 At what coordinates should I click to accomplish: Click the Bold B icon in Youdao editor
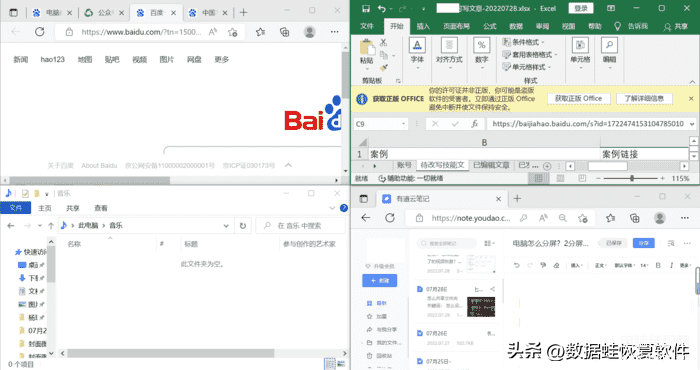tap(658, 265)
